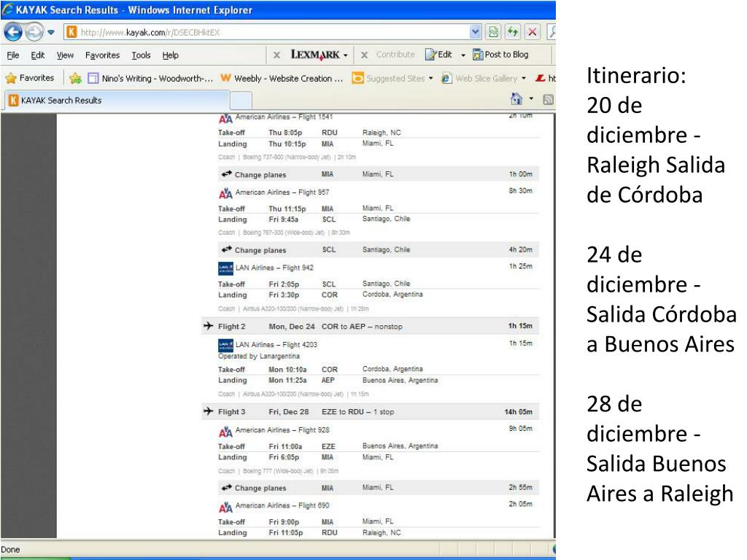Click the Contribute toolbar label
The image size is (747, 560).
tap(395, 54)
